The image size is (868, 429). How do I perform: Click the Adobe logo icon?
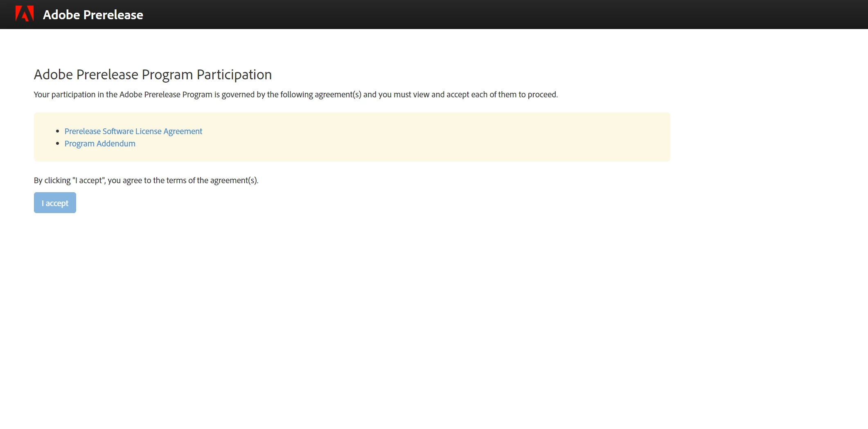pyautogui.click(x=25, y=14)
